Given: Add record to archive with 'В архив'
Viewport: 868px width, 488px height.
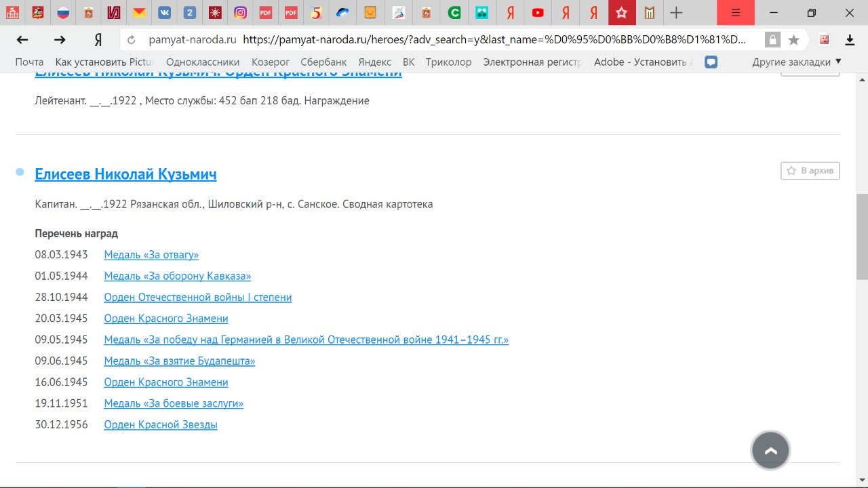Looking at the screenshot, I should pyautogui.click(x=810, y=171).
